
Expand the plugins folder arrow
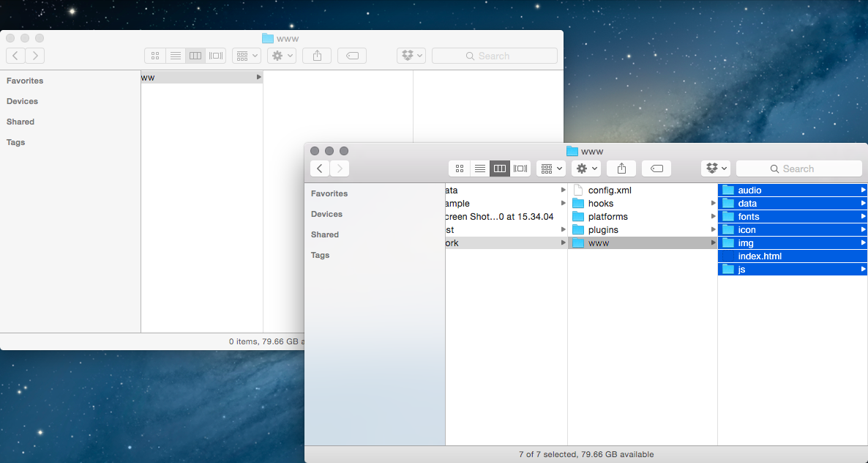(714, 230)
